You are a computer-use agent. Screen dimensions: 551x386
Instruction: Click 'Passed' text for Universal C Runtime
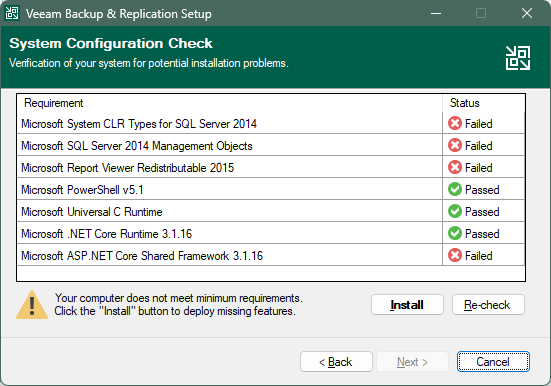(x=482, y=212)
